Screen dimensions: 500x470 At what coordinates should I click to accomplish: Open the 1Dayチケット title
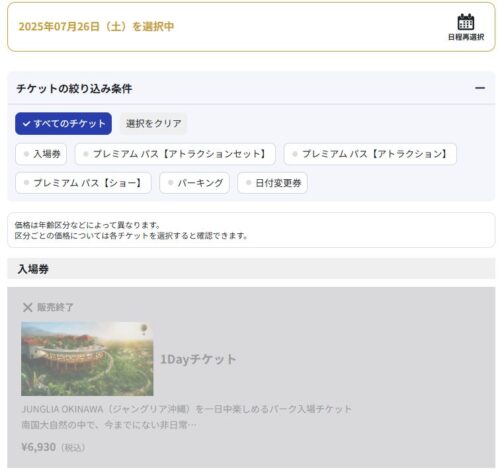click(x=198, y=359)
